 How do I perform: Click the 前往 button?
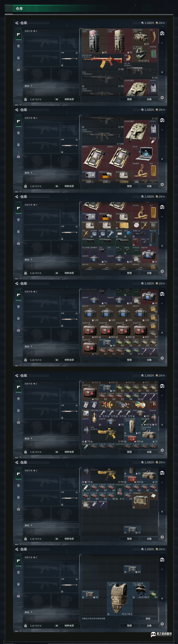coord(148,618)
